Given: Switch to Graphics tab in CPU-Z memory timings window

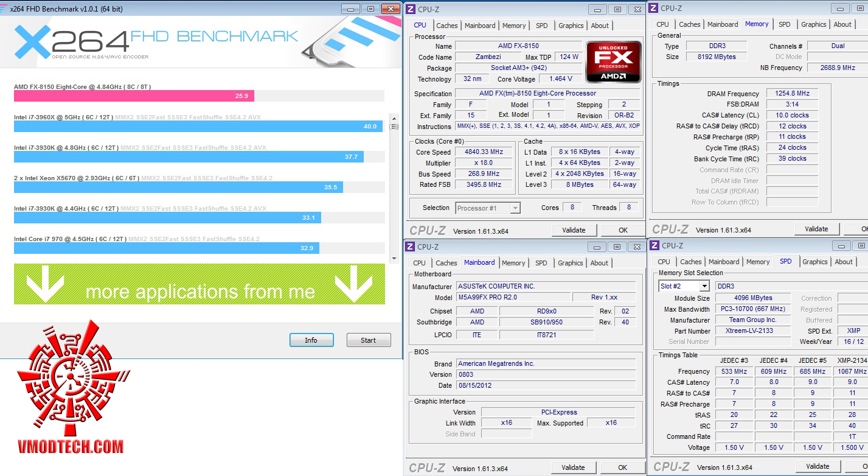Looking at the screenshot, I should pyautogui.click(x=814, y=24).
